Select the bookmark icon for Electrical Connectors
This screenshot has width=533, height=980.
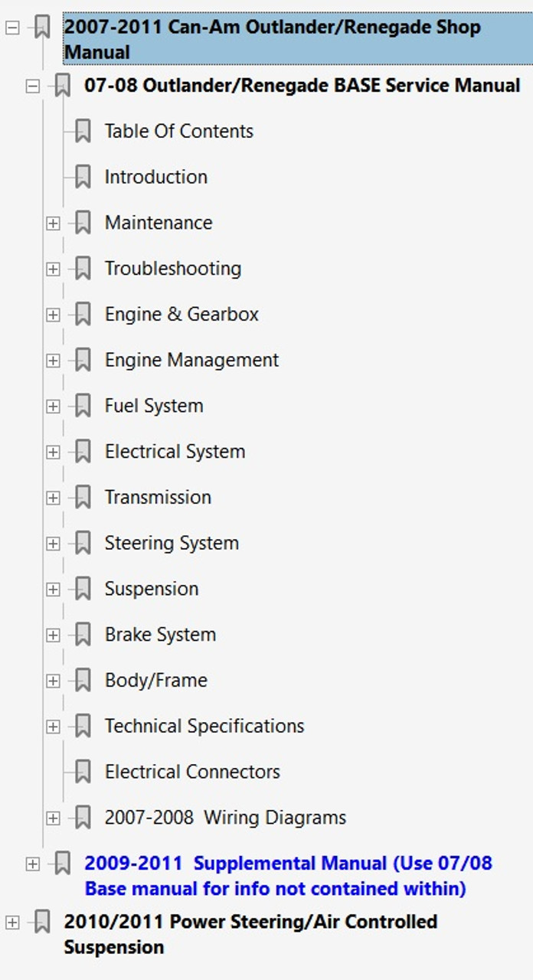click(x=83, y=772)
